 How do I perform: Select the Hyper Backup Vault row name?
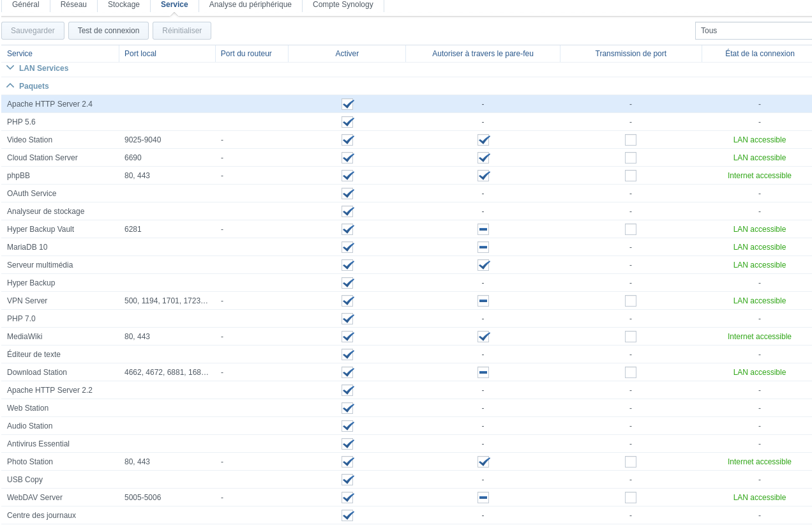pyautogui.click(x=40, y=229)
